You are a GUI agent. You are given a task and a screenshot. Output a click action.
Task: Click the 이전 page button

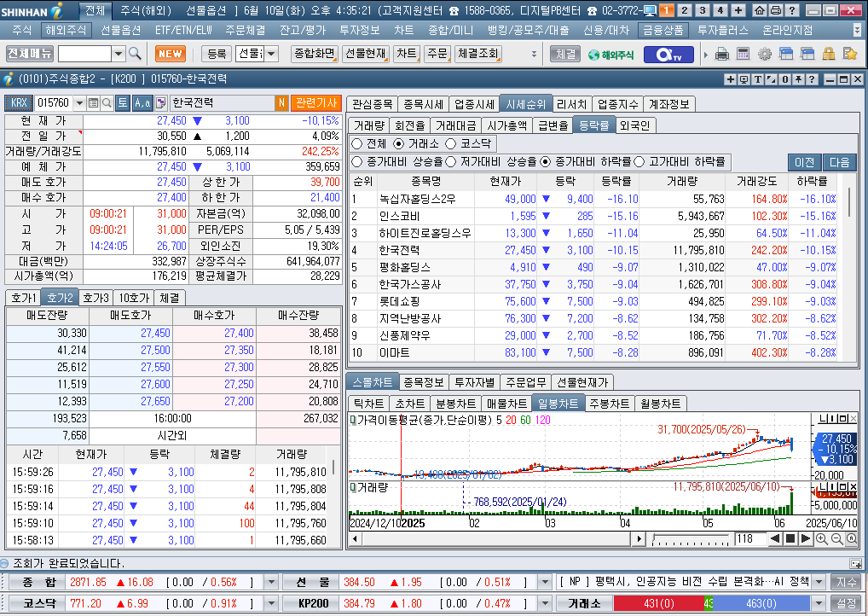point(804,162)
